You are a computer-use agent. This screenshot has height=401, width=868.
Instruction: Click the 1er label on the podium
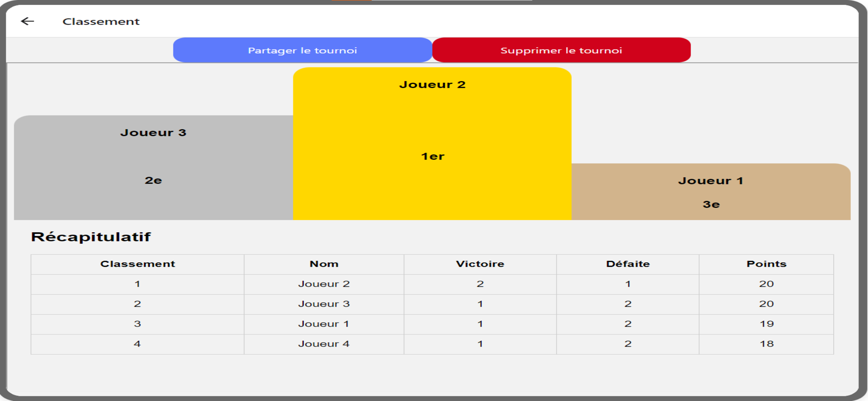click(433, 156)
